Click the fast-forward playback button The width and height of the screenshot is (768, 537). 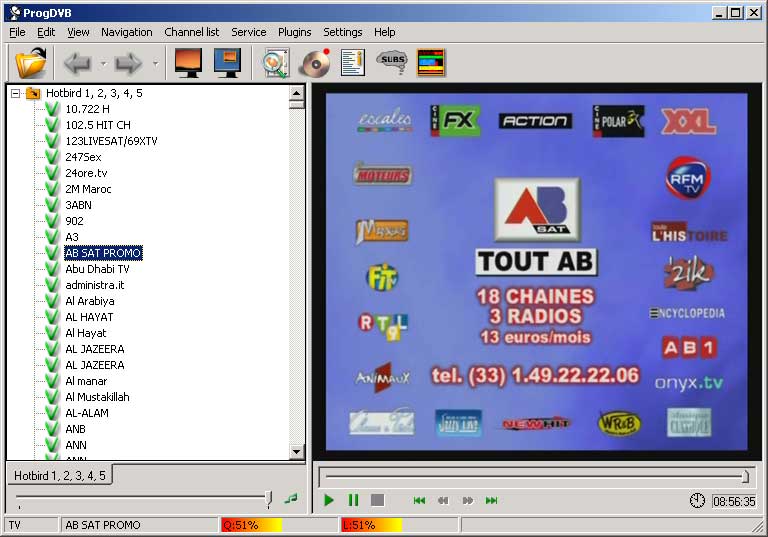[x=468, y=501]
